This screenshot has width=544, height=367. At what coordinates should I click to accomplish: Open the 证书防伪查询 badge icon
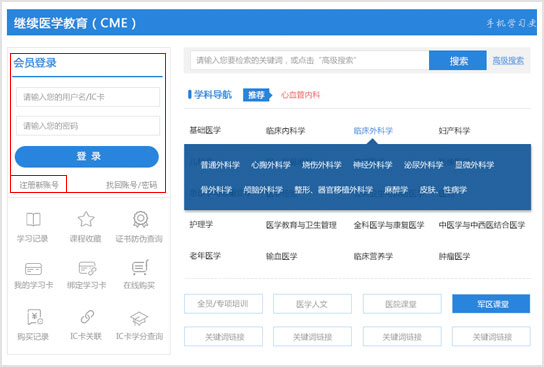point(140,219)
